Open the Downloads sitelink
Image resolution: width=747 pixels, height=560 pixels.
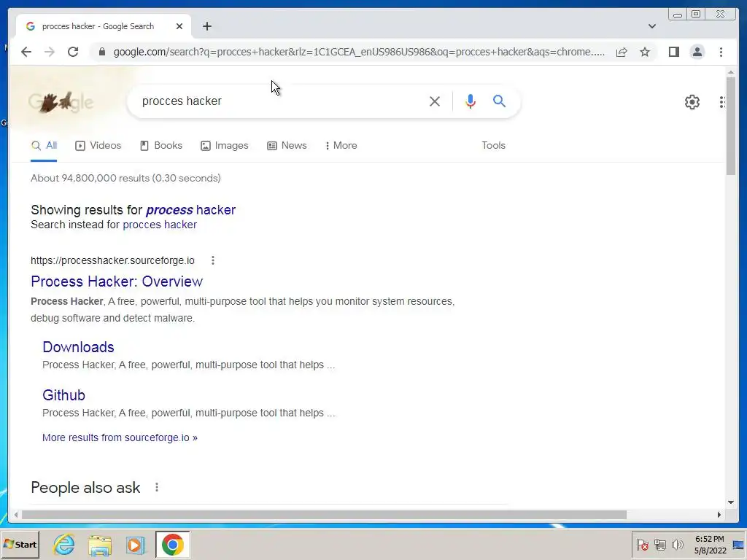coord(78,347)
